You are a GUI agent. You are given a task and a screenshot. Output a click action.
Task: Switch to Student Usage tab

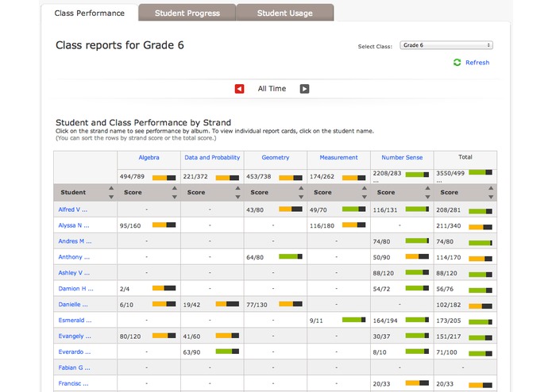click(285, 13)
